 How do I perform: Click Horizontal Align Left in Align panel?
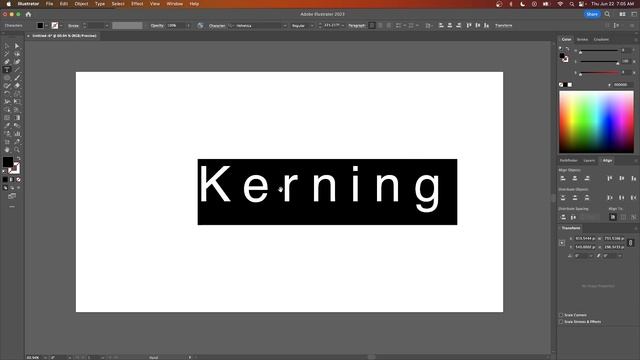[563, 178]
